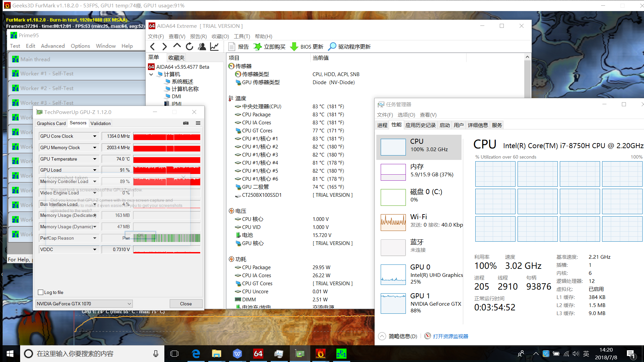The image size is (644, 362).
Task: Open the VDDC sensor dropdown
Action: tap(95, 249)
